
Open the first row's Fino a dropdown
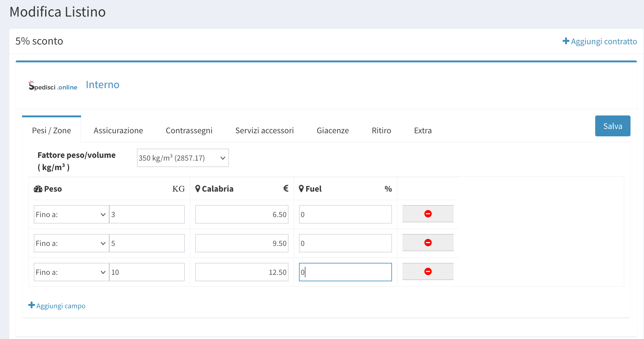click(x=71, y=214)
